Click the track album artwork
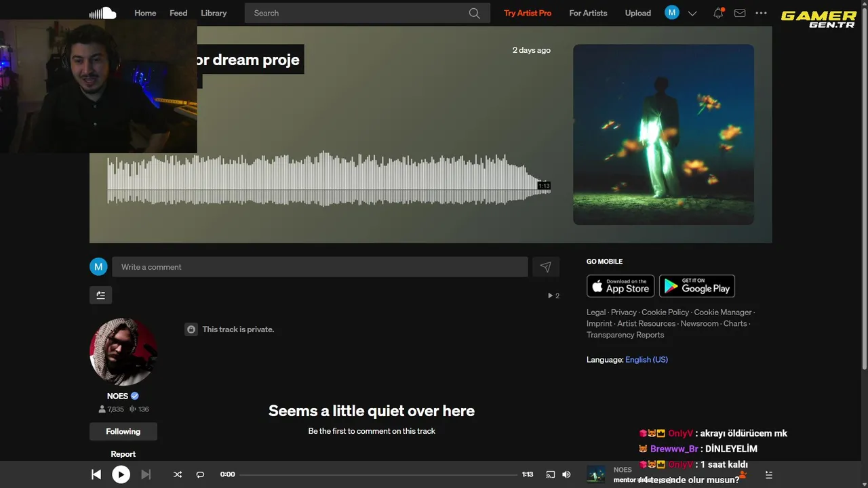Screen dimensions: 868x488 tap(663, 134)
